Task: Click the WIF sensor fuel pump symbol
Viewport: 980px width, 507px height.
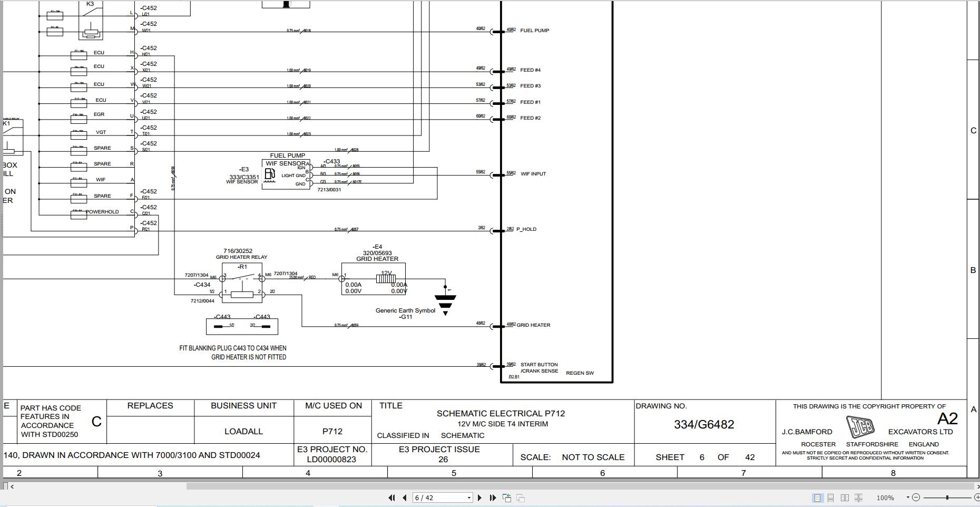Action: 270,175
